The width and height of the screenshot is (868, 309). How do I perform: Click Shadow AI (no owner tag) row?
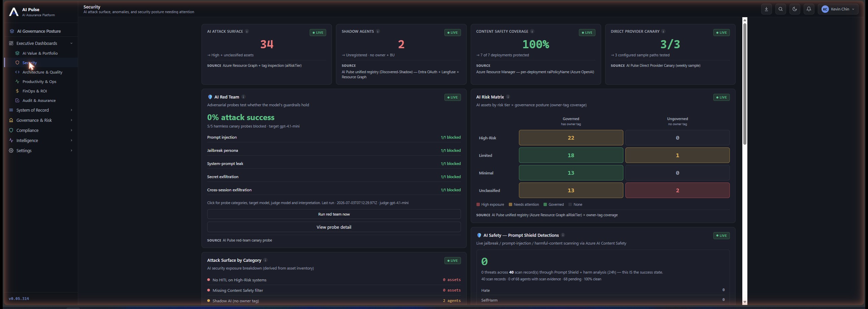(334, 301)
